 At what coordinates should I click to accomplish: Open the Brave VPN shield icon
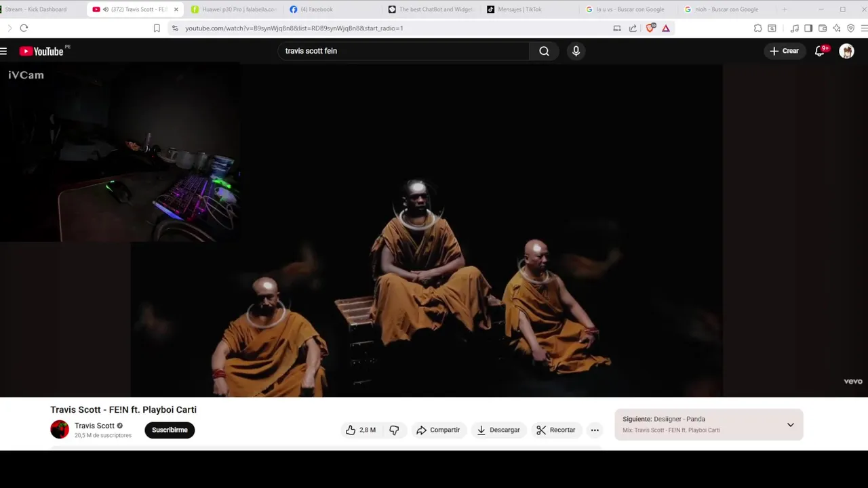[x=851, y=28]
